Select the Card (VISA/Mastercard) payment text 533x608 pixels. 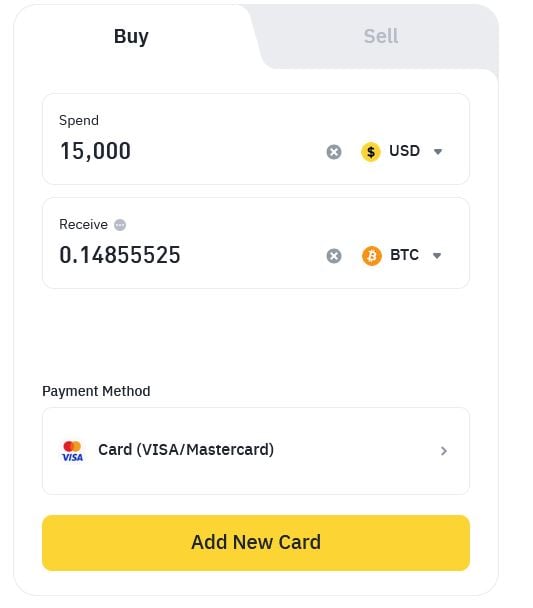tap(186, 450)
